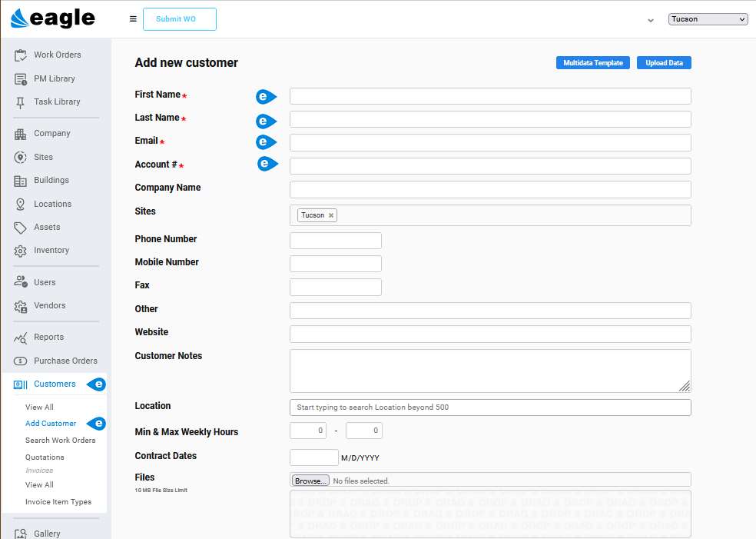Click the Reports chart icon
This screenshot has height=539, width=756.
pos(20,338)
